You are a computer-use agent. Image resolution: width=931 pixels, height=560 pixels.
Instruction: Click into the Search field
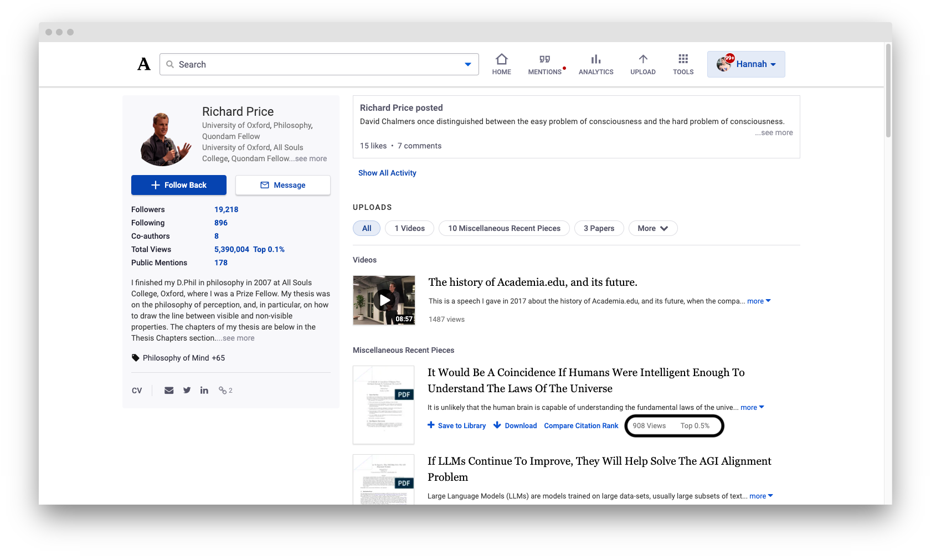pos(319,64)
